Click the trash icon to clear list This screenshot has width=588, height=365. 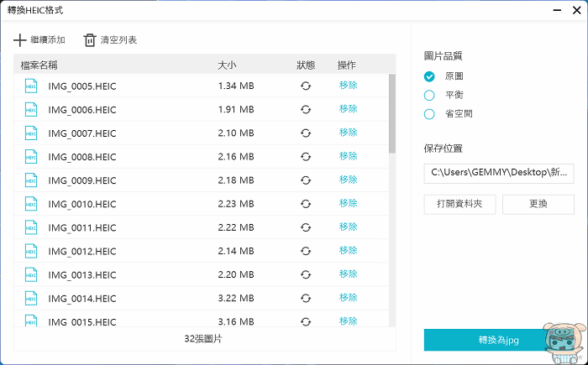coord(90,40)
